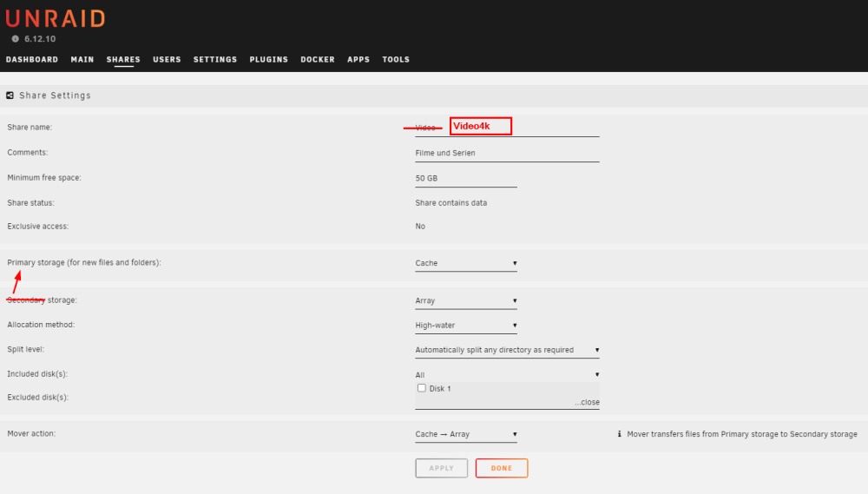Click the Done button

pos(502,468)
